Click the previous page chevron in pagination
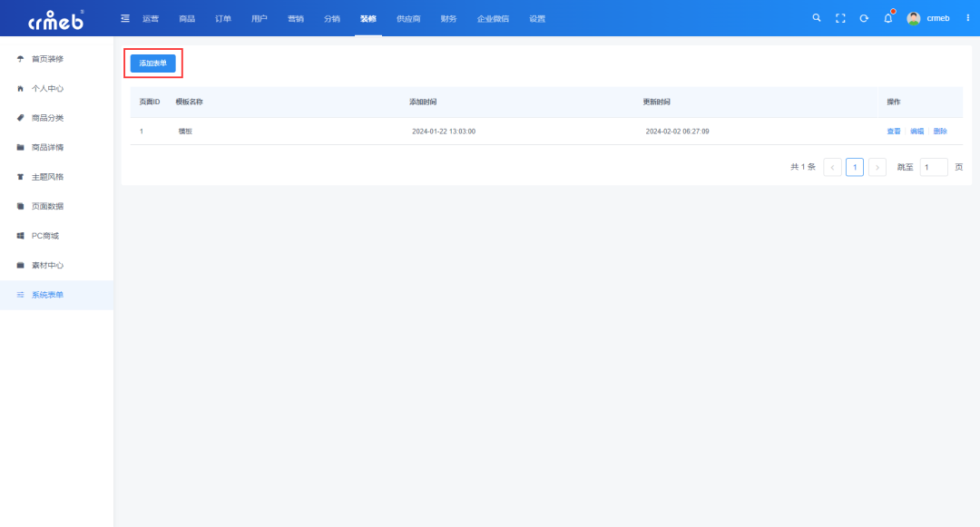The height and width of the screenshot is (527, 980). pyautogui.click(x=832, y=167)
